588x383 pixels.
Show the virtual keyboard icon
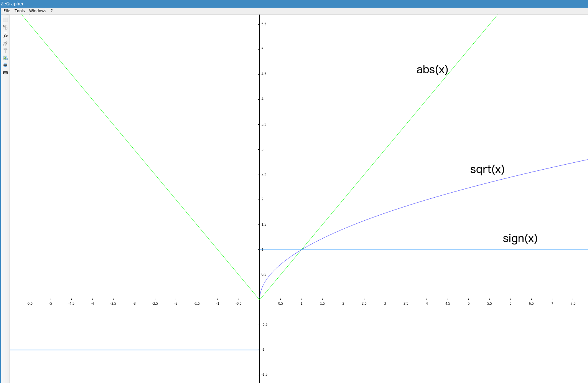(x=5, y=73)
